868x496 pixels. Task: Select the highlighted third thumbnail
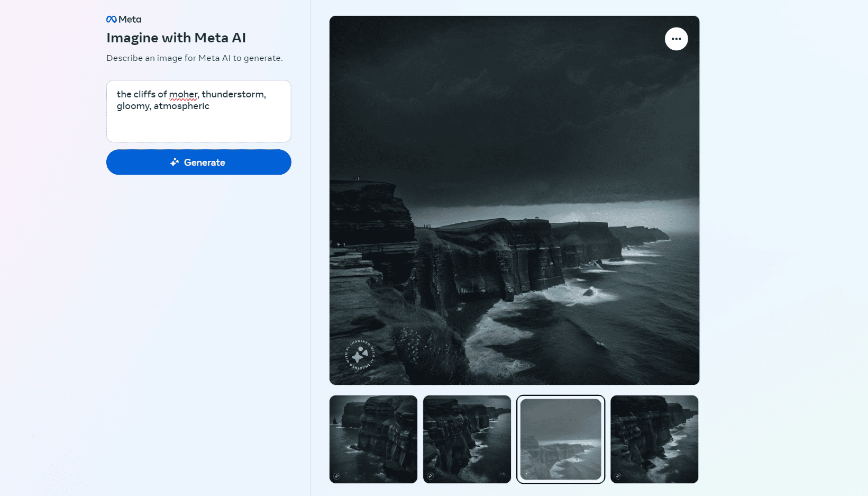point(561,439)
